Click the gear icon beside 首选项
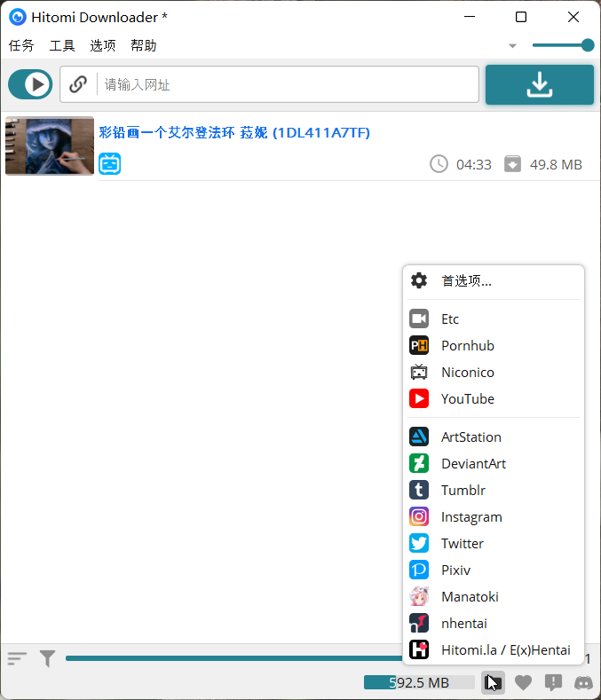The height and width of the screenshot is (700, 601). click(419, 281)
